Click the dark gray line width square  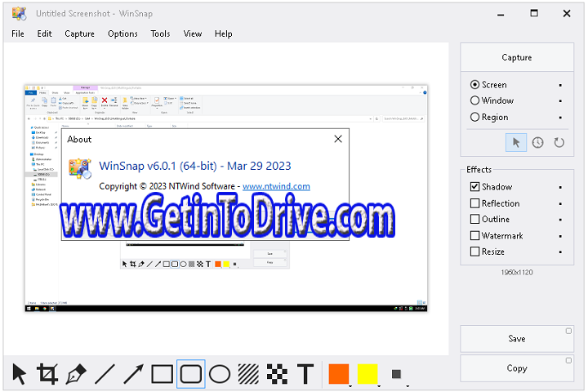[x=396, y=374]
